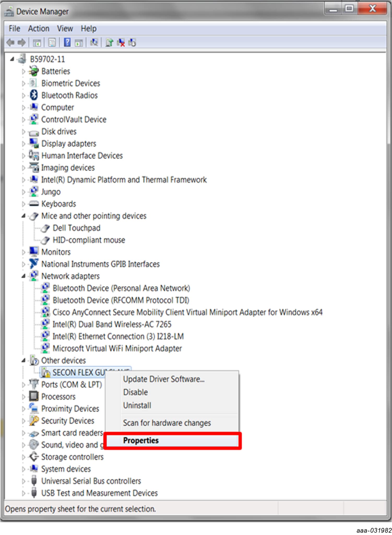Select Intel(R) Dual Band Wireless-AC 7265 adapter

(112, 324)
